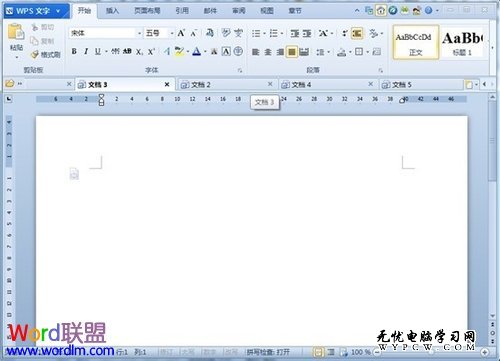Viewport: 500px width, 361px height.
Task: Open the highlight color dropdown arrow
Action: pos(188,52)
